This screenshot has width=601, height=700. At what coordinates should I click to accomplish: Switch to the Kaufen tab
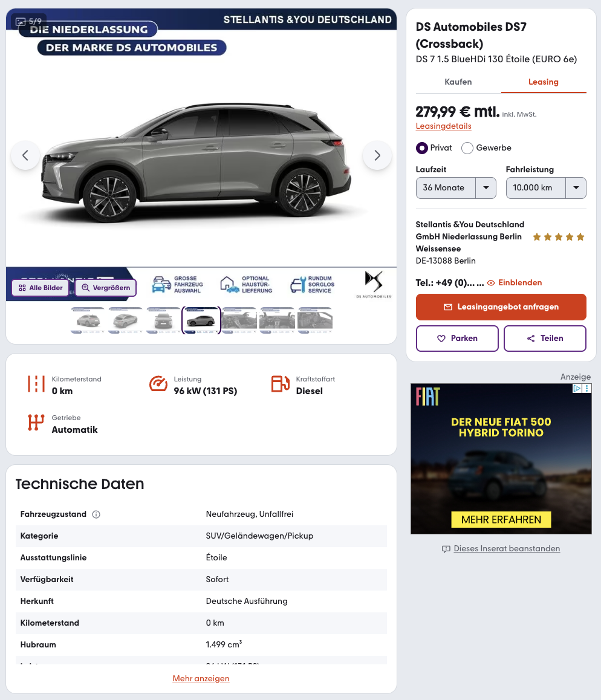458,82
